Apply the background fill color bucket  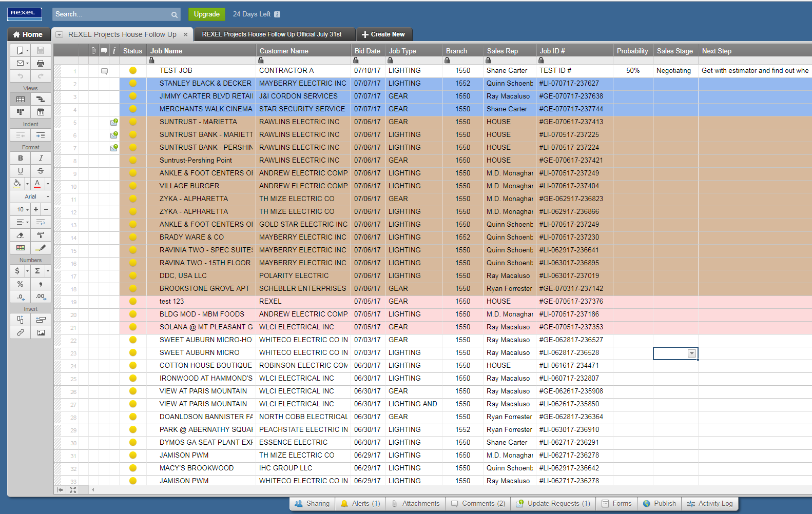[x=17, y=183]
